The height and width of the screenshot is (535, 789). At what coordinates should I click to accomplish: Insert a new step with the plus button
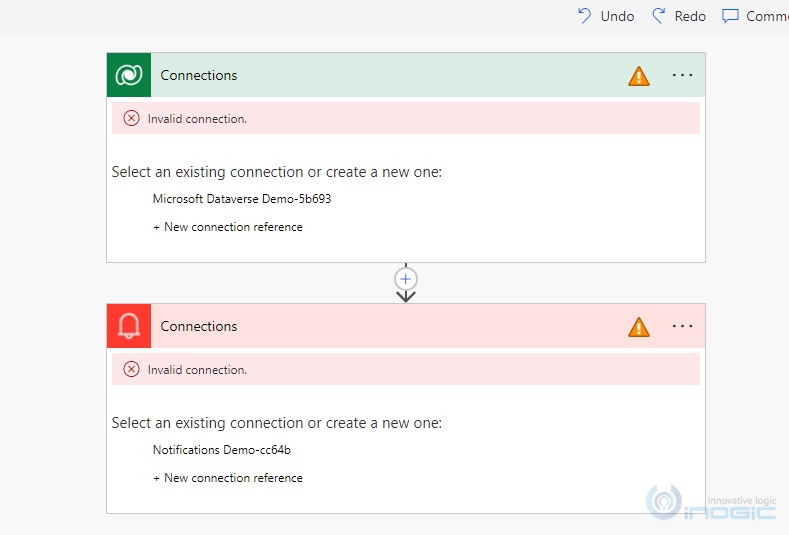[406, 279]
